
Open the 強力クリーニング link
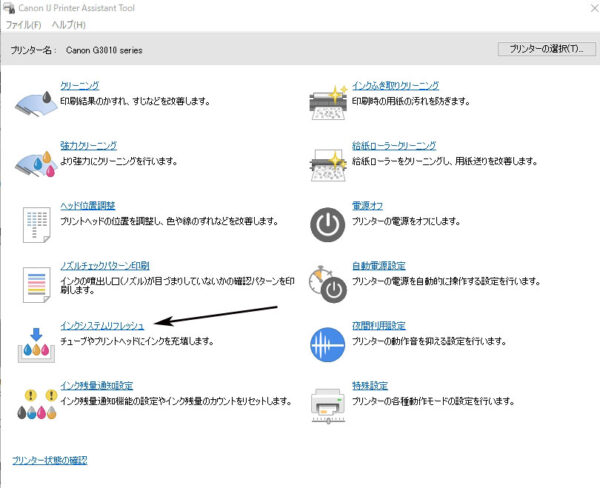88,145
